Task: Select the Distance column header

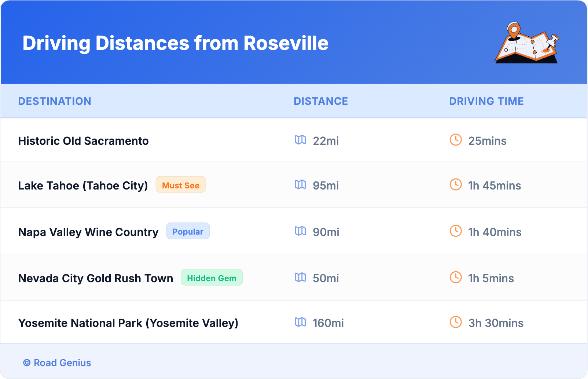Action: pos(321,101)
